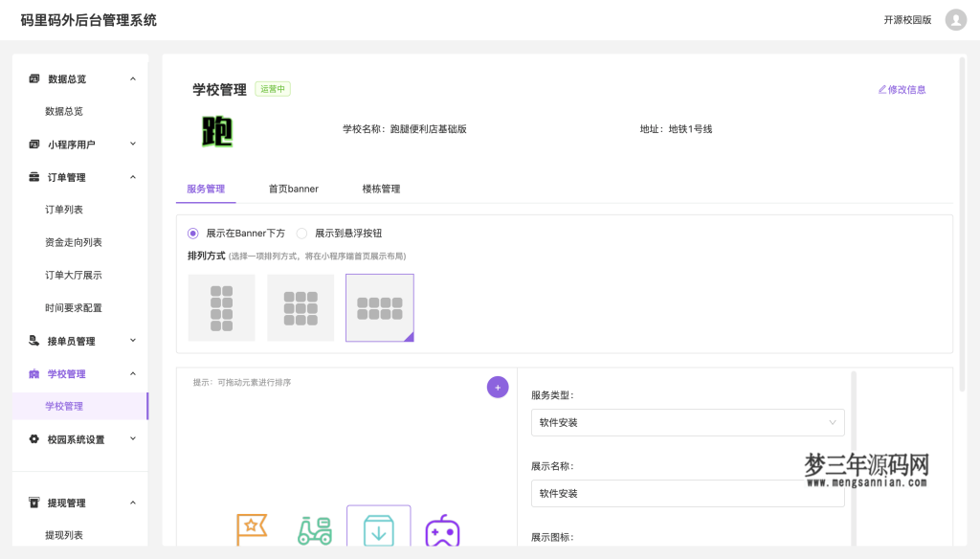The width and height of the screenshot is (980, 559).
Task: Select the green delivery scooter service icon
Action: pos(315,529)
